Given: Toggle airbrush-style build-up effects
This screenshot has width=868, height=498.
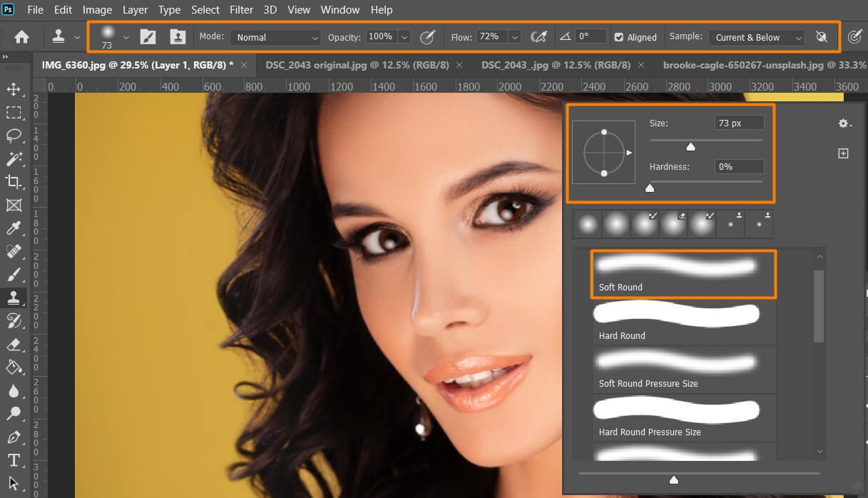Looking at the screenshot, I should click(539, 36).
